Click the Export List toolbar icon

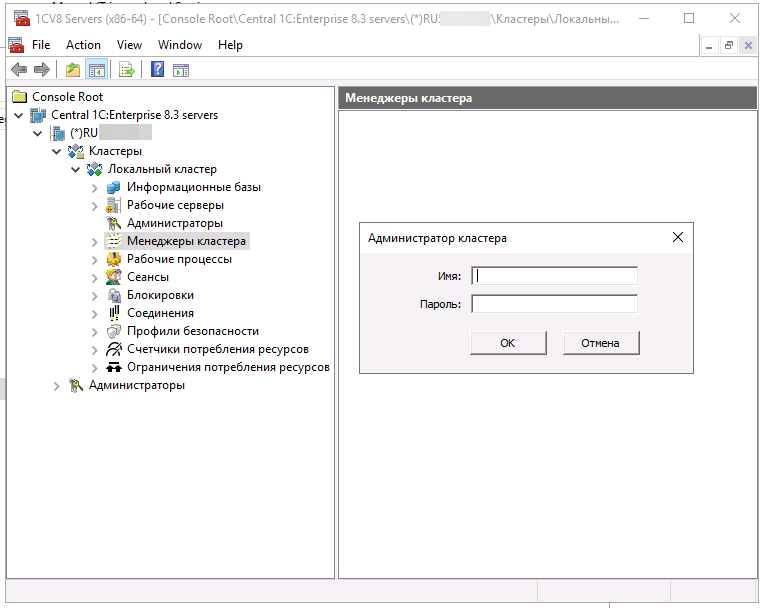point(127,70)
